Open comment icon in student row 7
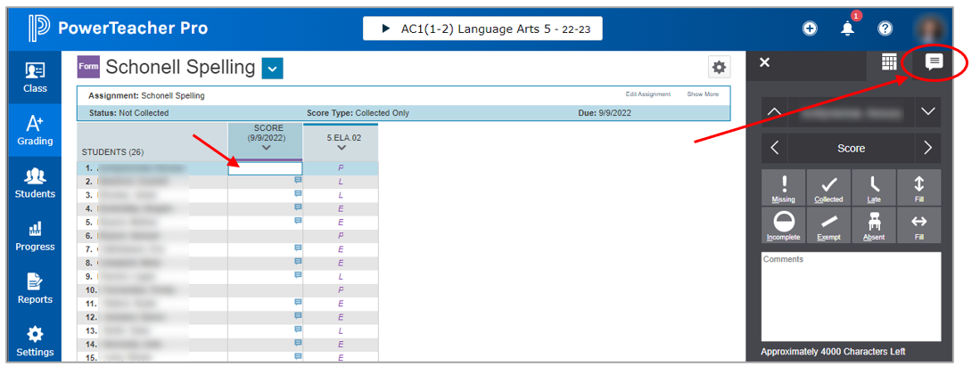980x366 pixels. (298, 248)
